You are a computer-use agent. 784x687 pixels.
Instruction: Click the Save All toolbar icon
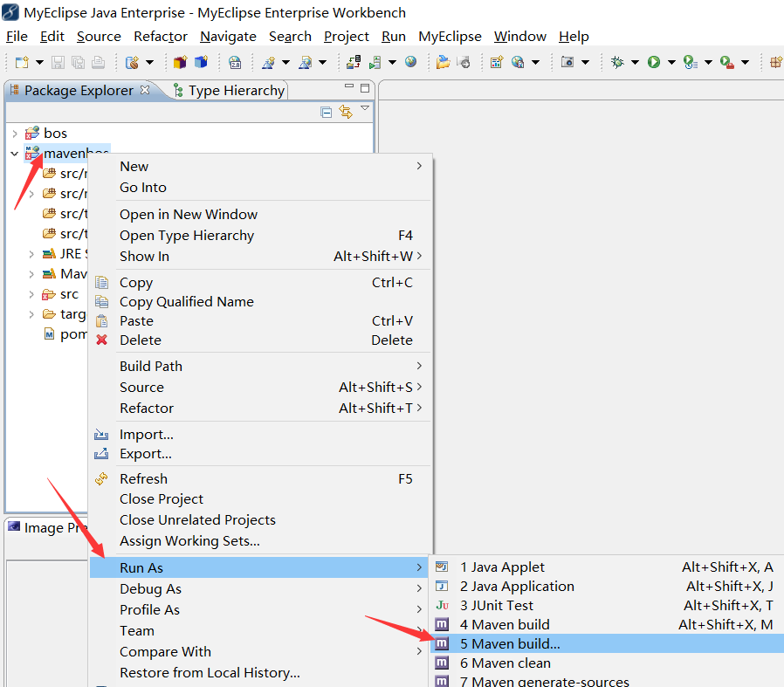[x=78, y=63]
